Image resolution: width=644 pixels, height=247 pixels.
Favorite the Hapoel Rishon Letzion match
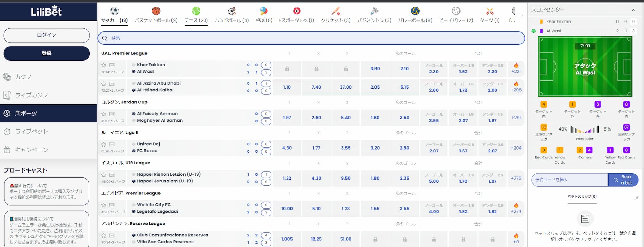pyautogui.click(x=103, y=175)
